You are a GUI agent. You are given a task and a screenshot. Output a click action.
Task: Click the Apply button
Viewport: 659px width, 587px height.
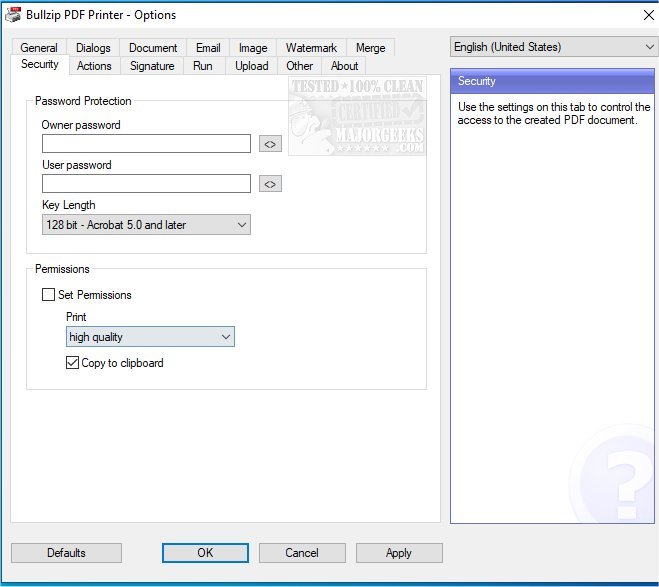398,553
